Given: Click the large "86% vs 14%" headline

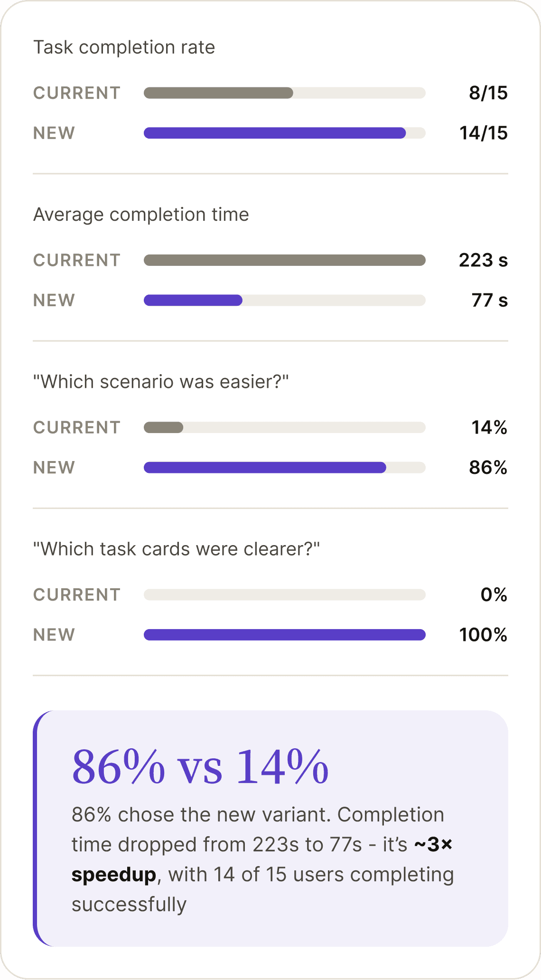Looking at the screenshot, I should click(200, 766).
